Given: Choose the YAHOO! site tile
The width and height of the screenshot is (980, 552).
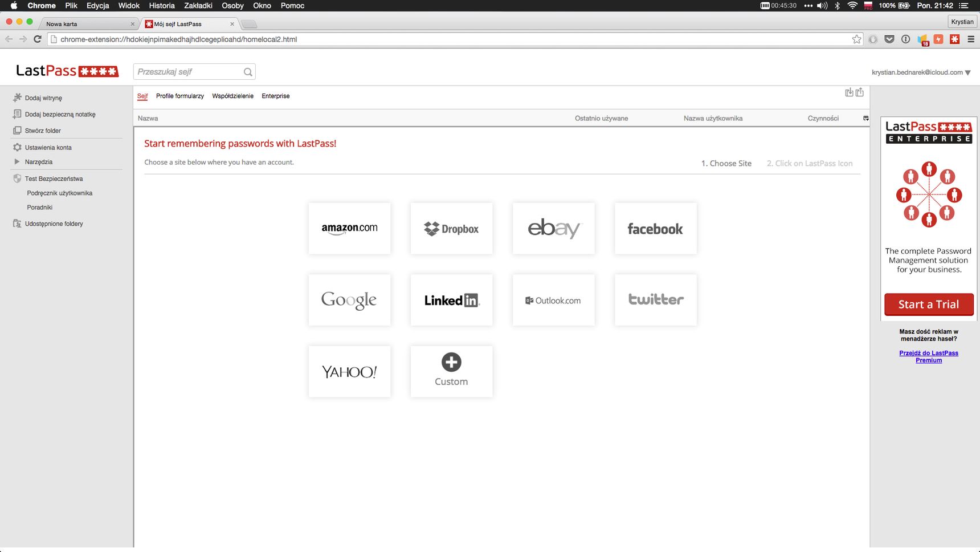Looking at the screenshot, I should pos(349,372).
